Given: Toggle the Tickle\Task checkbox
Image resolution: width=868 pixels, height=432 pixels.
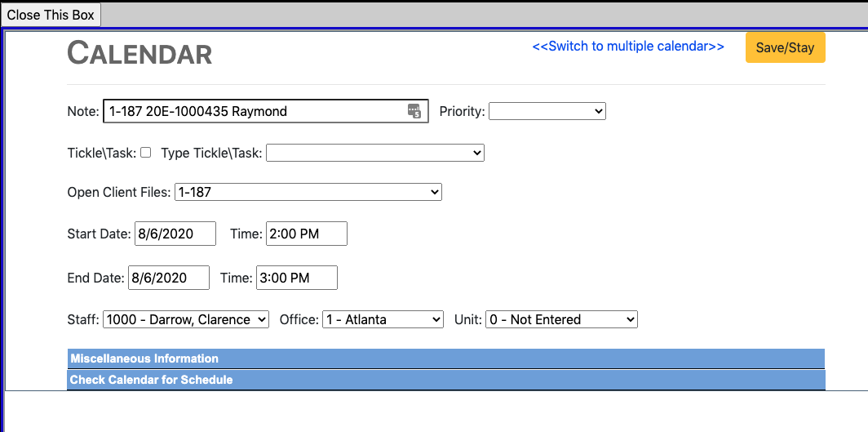Looking at the screenshot, I should (x=145, y=152).
